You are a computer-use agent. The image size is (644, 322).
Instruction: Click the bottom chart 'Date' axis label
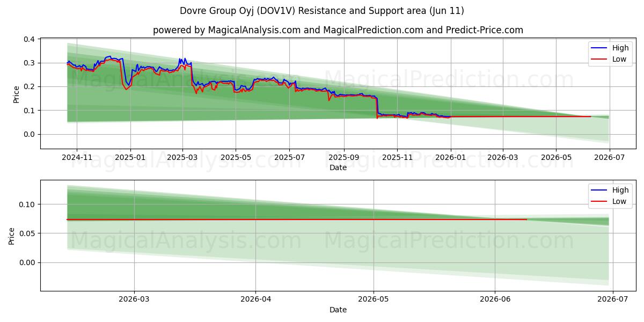point(338,310)
